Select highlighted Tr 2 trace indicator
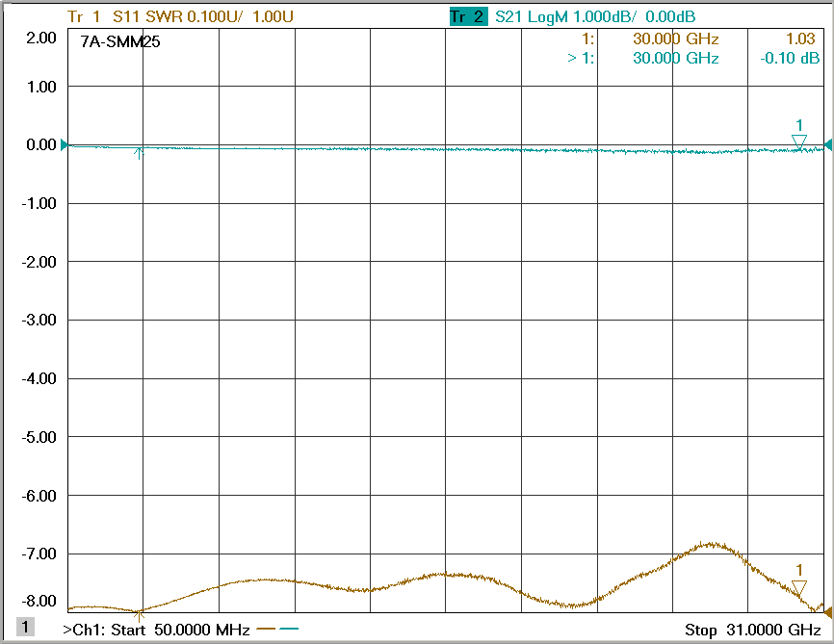 [x=468, y=16]
